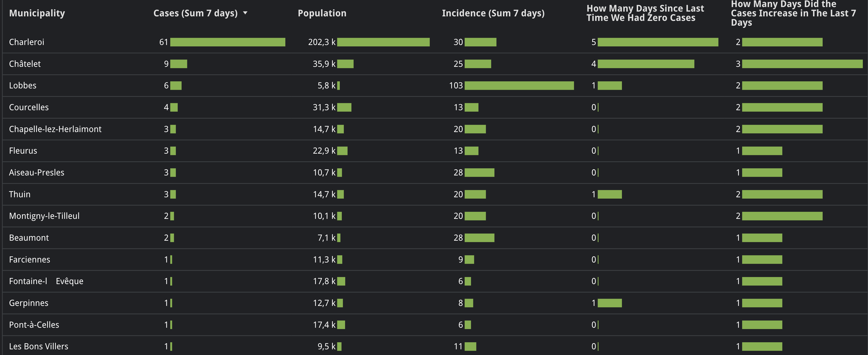
Task: Select the Montigny-le-Tilleul municipality name
Action: click(44, 216)
